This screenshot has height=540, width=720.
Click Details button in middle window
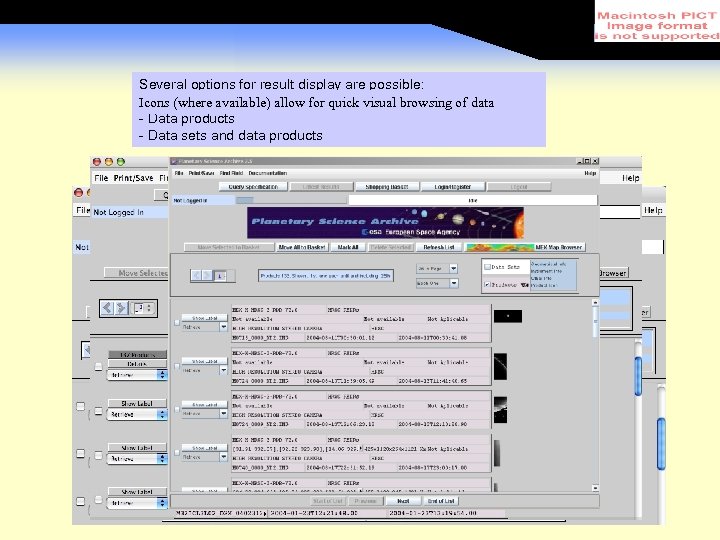click(x=137, y=364)
